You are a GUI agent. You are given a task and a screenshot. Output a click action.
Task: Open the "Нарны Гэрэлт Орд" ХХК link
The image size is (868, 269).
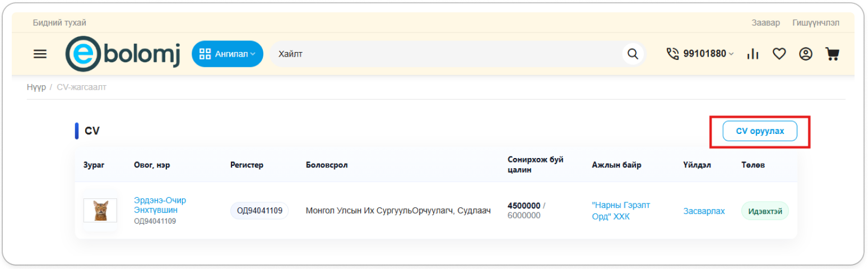(x=621, y=211)
